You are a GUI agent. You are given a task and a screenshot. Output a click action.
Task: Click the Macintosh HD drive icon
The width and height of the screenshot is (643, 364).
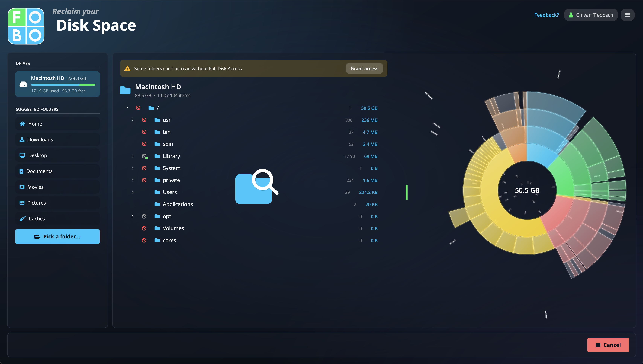click(23, 84)
